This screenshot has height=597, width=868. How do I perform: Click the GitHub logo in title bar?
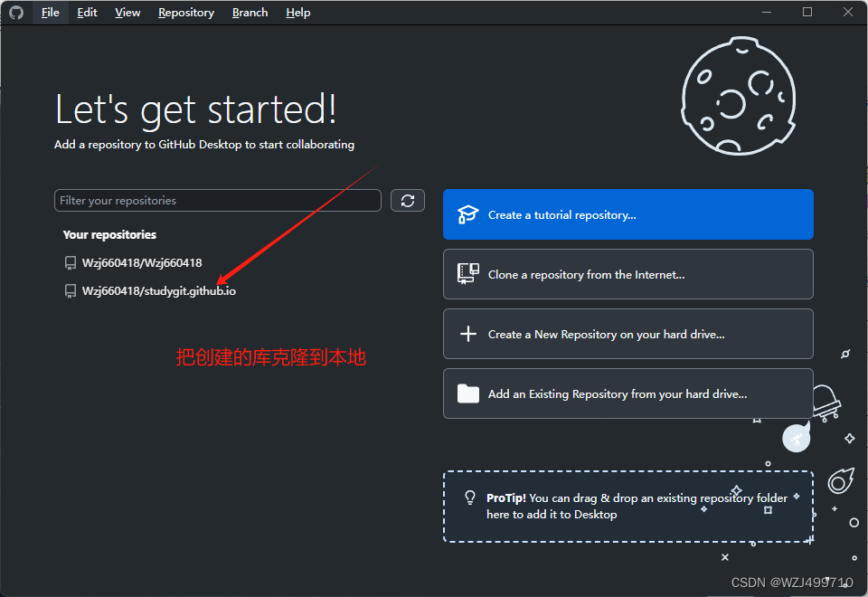click(x=16, y=12)
